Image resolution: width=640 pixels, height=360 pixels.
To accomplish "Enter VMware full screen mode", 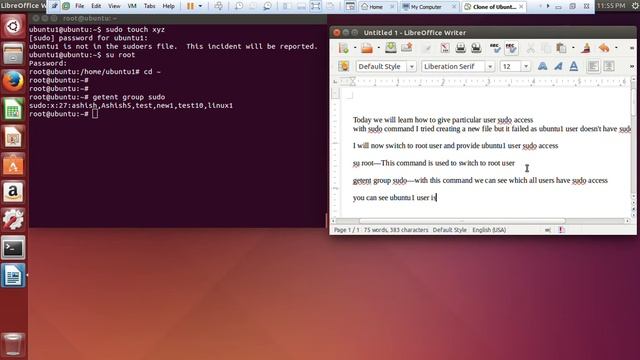I will (316, 6).
